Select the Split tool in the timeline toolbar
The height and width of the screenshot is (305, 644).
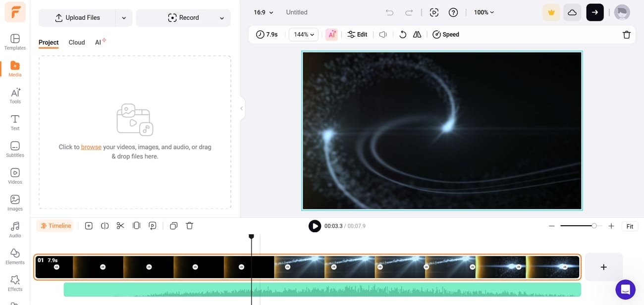click(105, 225)
